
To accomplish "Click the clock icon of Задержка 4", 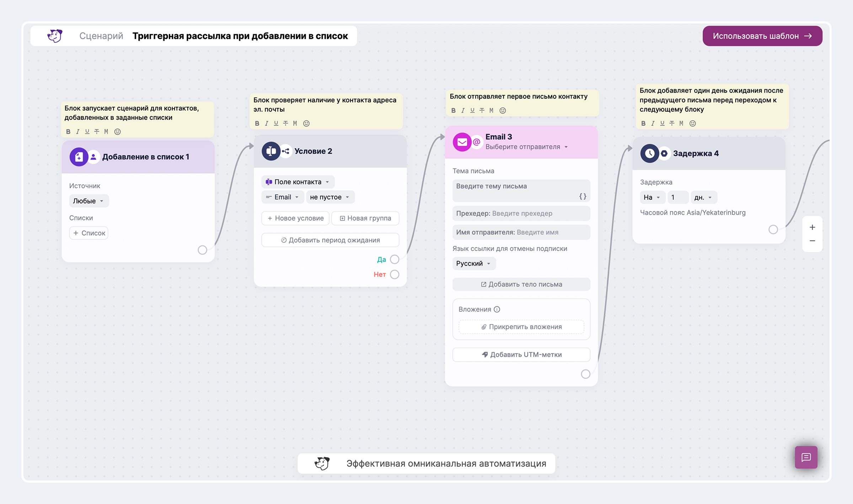I will [x=649, y=154].
